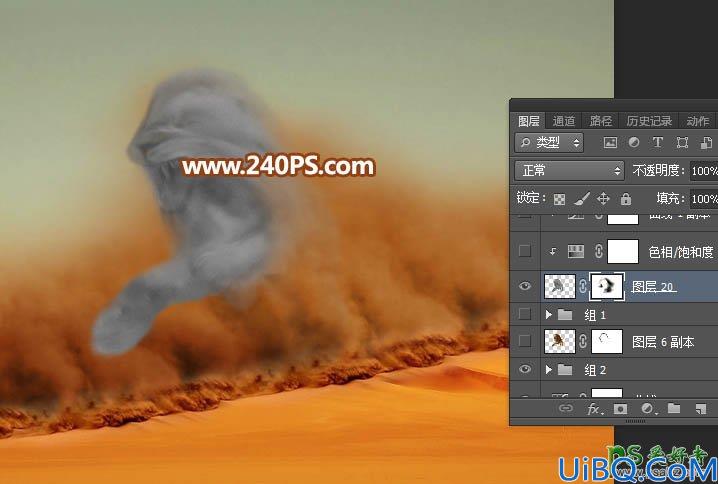
Task: Switch to the 图层 tab
Action: (528, 121)
